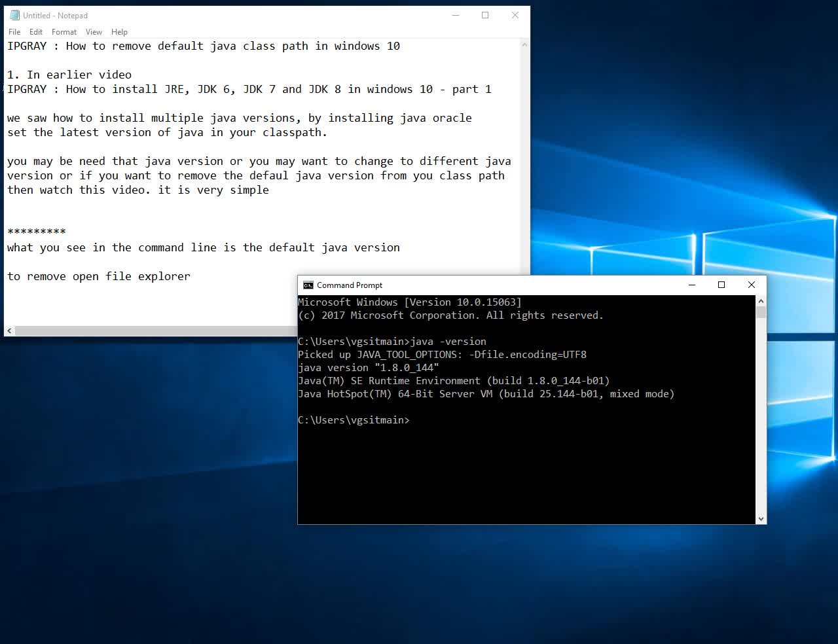
Task: Minimize the Notepad window
Action: 456,15
